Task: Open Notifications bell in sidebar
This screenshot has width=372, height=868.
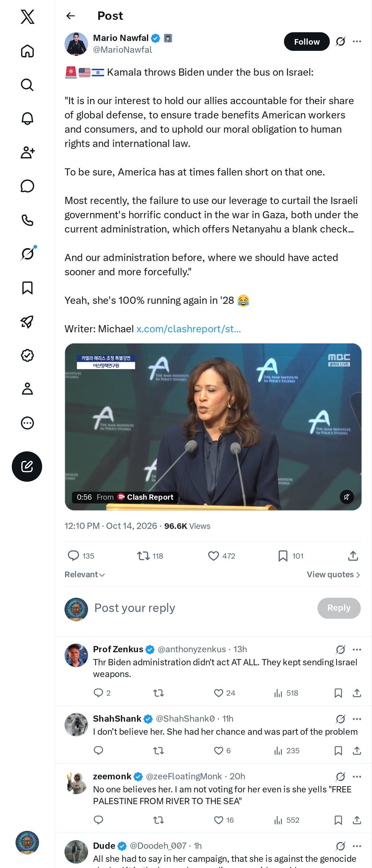Action: [x=27, y=118]
